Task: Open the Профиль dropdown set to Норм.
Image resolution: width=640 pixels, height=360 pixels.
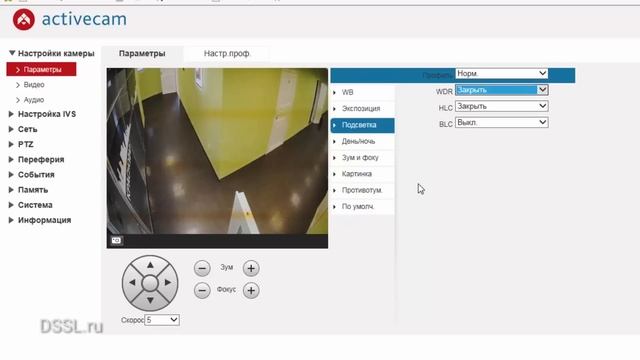Action: coord(502,73)
